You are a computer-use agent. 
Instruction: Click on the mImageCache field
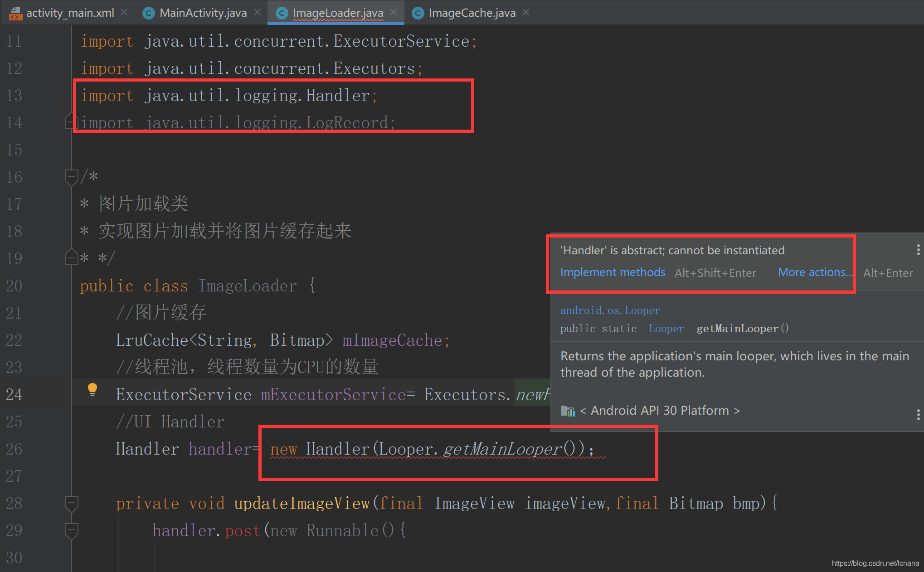click(392, 340)
